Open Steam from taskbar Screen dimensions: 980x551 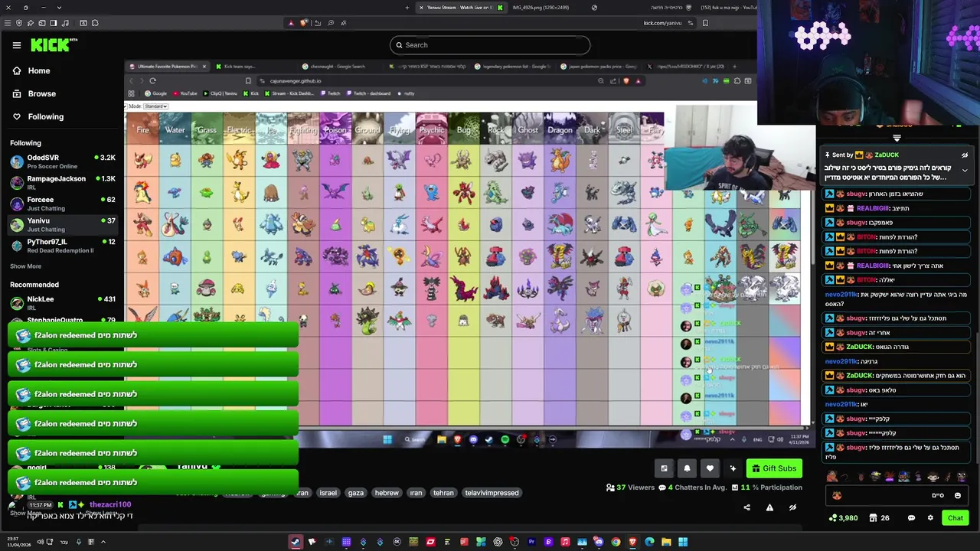tap(296, 542)
